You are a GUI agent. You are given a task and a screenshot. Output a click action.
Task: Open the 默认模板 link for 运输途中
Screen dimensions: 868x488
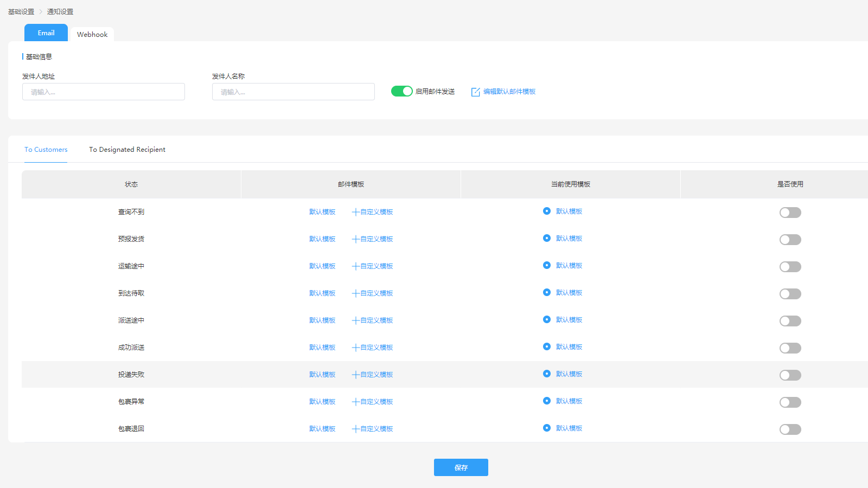(x=322, y=266)
